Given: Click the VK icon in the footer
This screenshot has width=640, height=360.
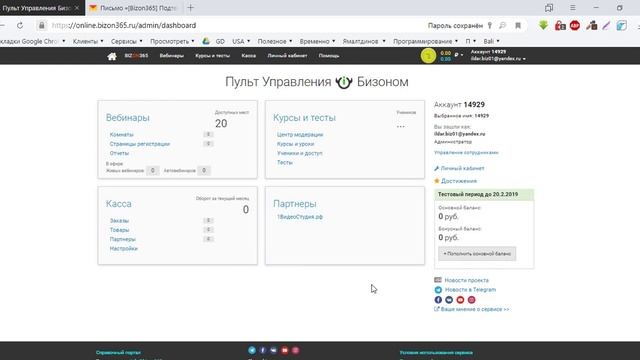Looking at the screenshot, I should 273,350.
